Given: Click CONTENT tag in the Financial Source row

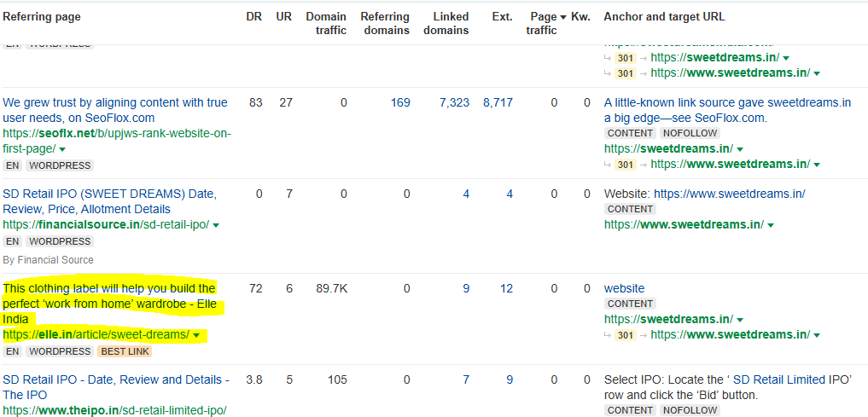Looking at the screenshot, I should (630, 209).
